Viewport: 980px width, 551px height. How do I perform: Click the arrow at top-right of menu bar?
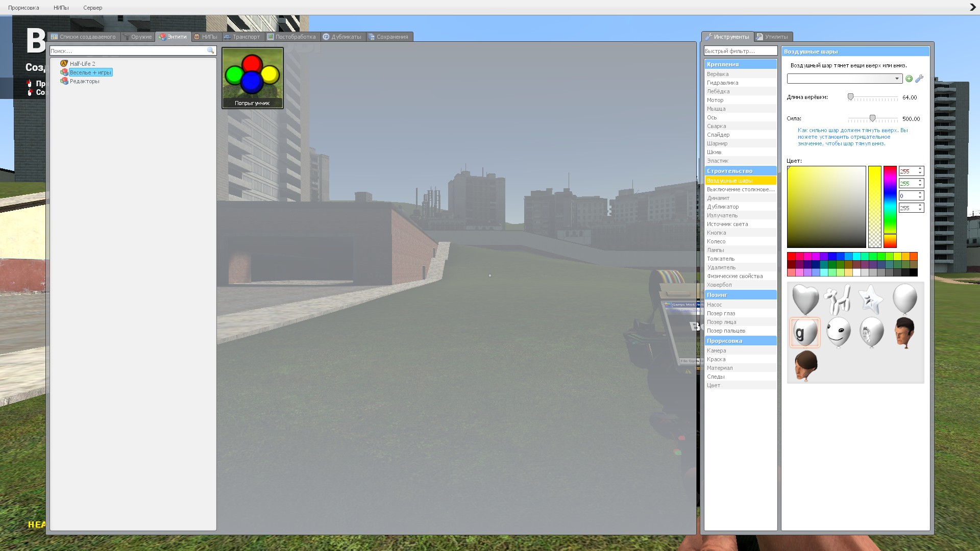pos(972,8)
